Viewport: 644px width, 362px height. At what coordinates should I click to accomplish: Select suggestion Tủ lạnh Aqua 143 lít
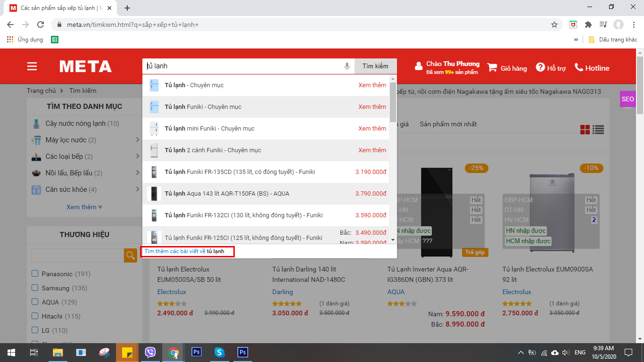pos(266,194)
